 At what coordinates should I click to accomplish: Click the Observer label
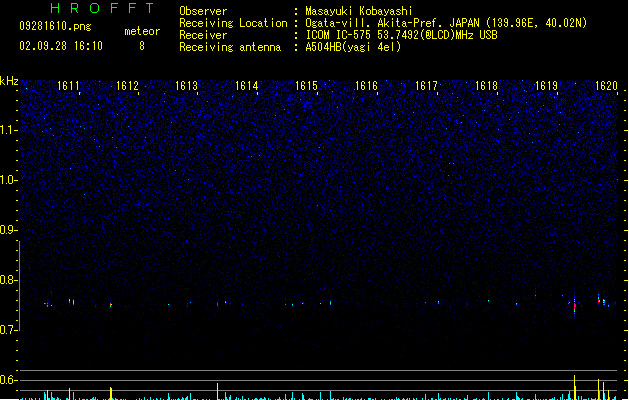click(203, 11)
